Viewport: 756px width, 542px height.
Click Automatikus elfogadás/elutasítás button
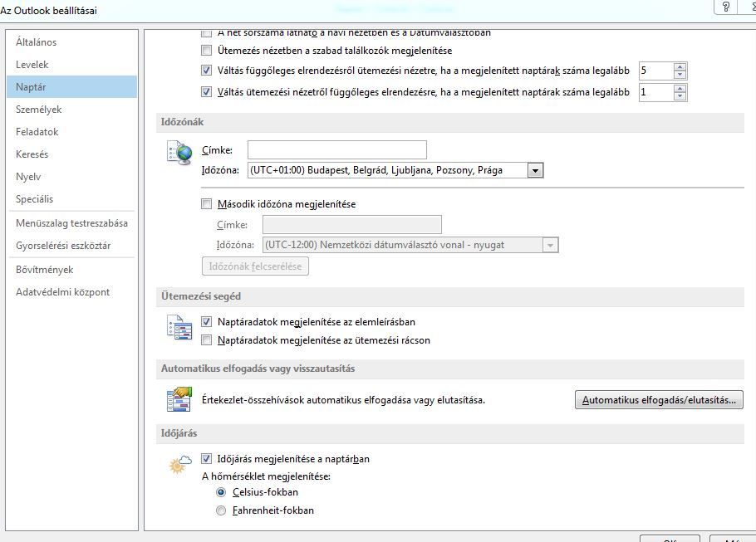pyautogui.click(x=659, y=400)
